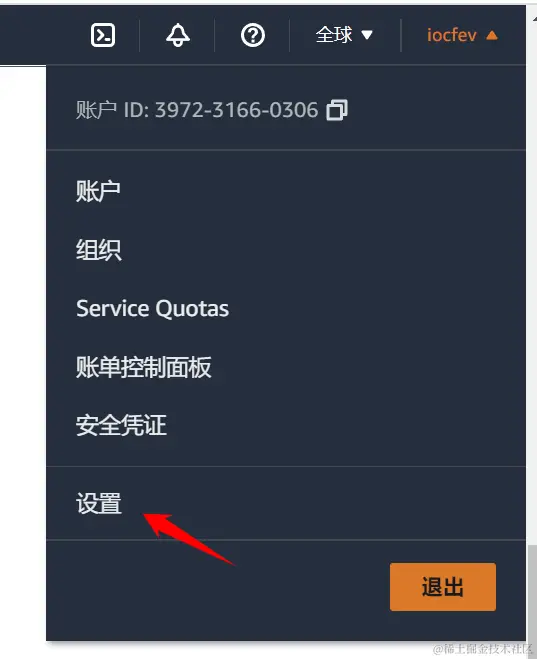Open the CloudShell terminal icon
The width and height of the screenshot is (537, 659).
[x=103, y=35]
